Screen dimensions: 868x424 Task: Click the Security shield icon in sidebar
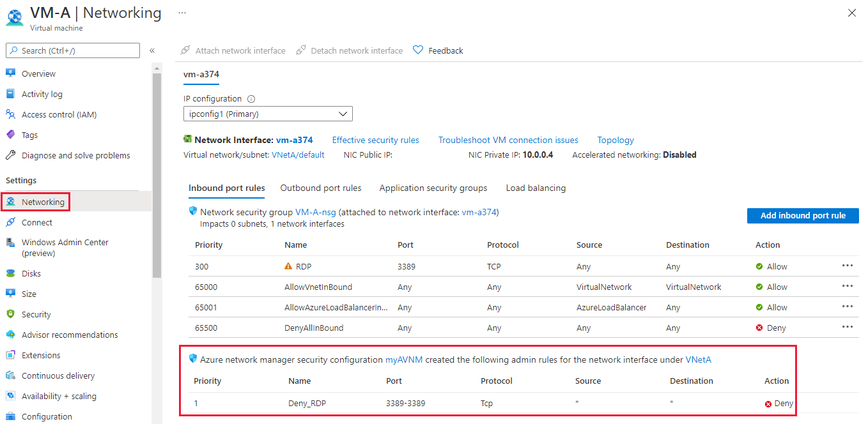pyautogui.click(x=10, y=314)
